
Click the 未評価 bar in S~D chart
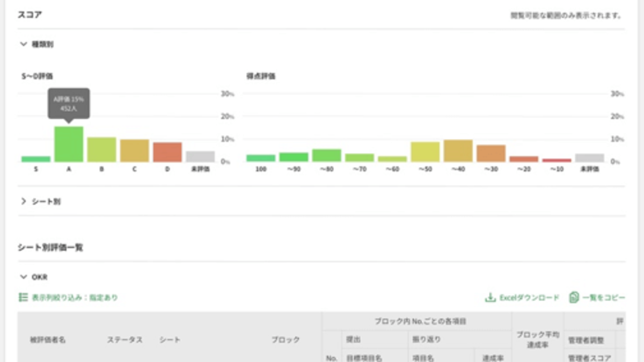click(x=200, y=156)
